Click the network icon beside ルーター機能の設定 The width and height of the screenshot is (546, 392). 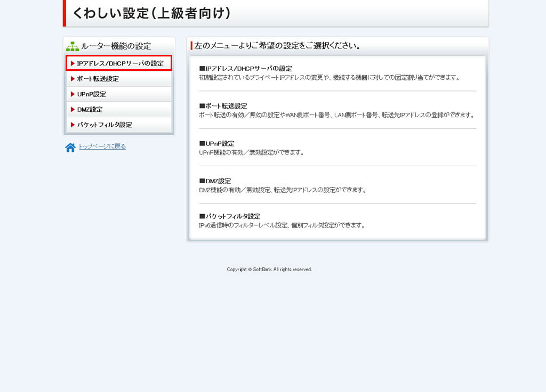coord(73,46)
